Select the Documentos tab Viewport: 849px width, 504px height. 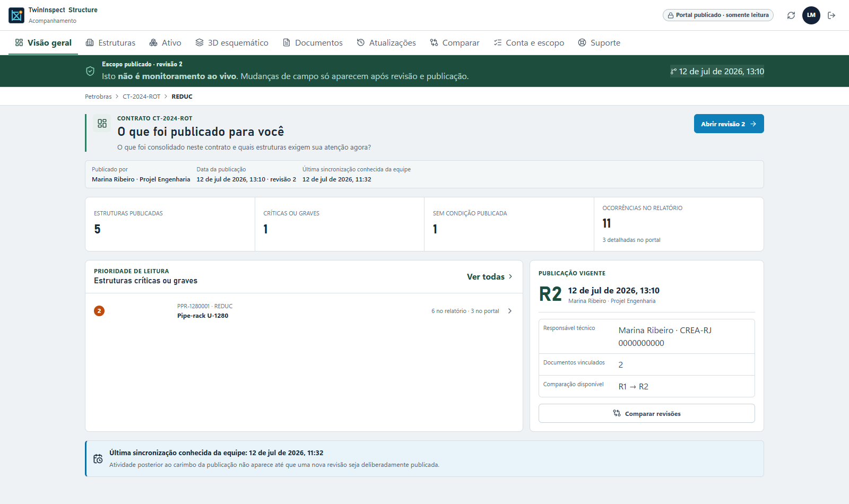(313, 42)
